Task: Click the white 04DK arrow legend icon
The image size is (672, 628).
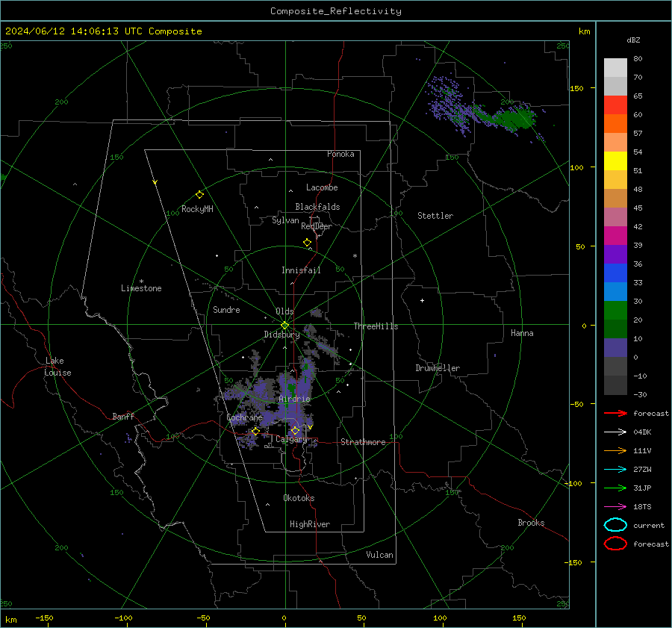Action: tap(615, 432)
